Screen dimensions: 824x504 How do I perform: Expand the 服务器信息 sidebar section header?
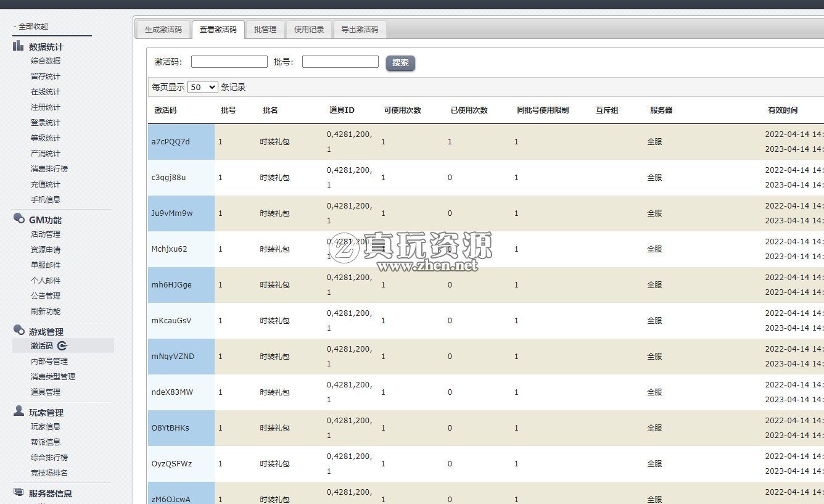[51, 494]
